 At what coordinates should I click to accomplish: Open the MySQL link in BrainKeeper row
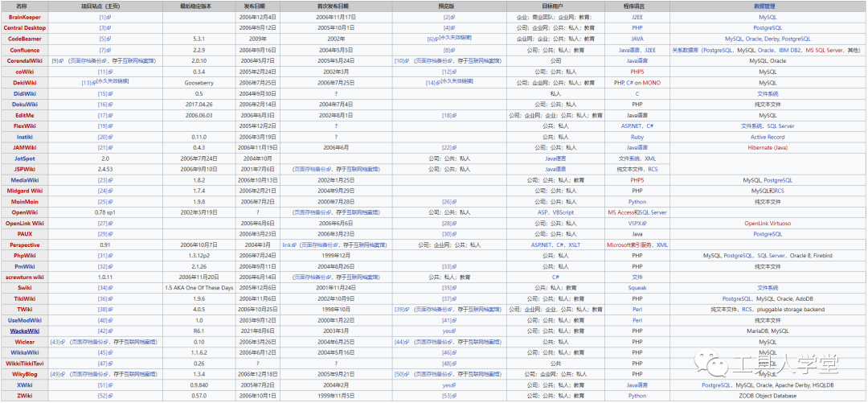tap(768, 17)
